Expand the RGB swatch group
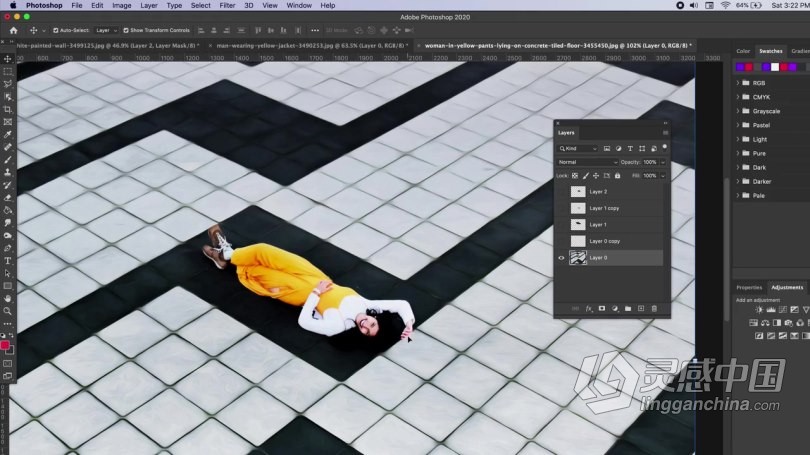The width and height of the screenshot is (810, 455). (738, 83)
